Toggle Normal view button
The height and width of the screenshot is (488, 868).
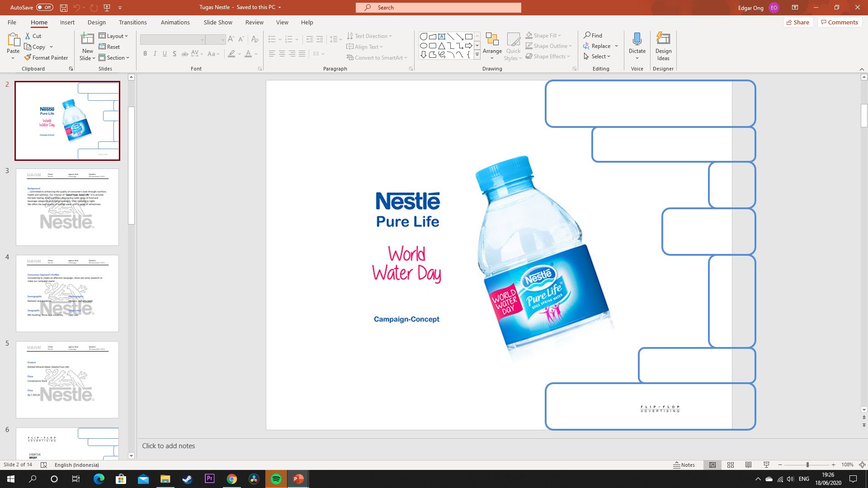712,465
